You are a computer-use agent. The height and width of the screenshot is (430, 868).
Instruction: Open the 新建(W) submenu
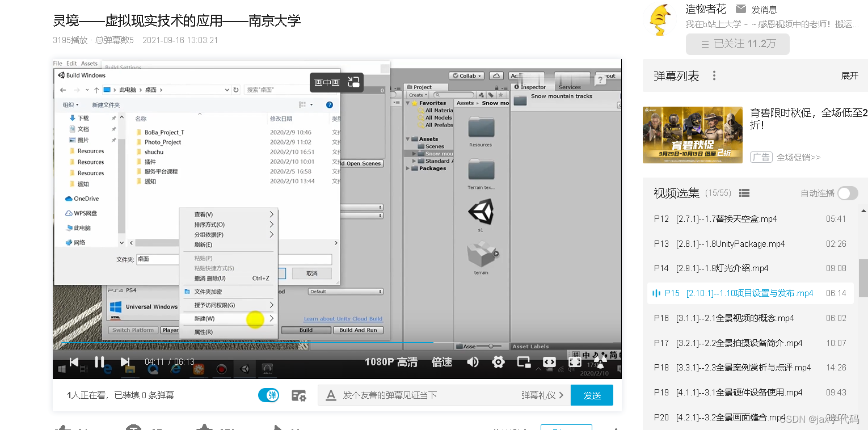[228, 319]
